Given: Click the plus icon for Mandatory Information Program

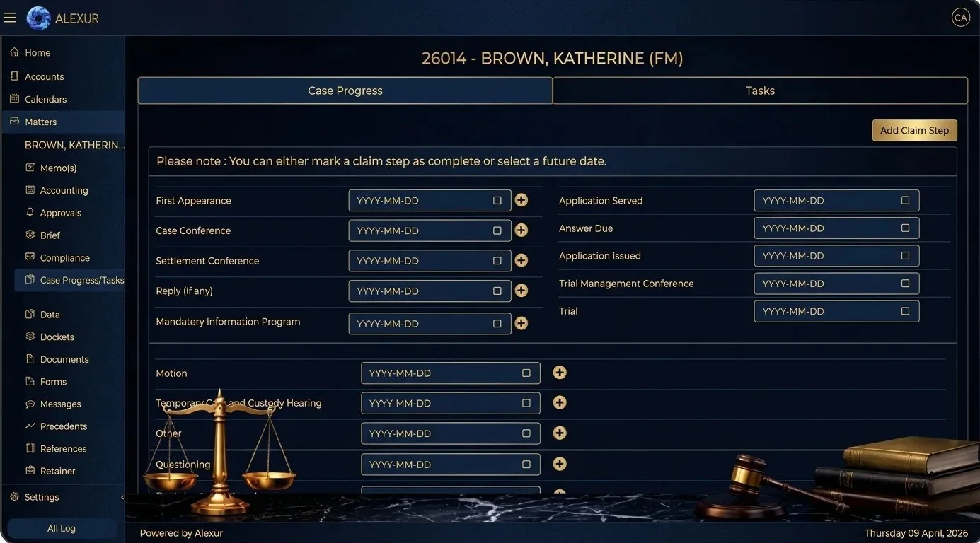Looking at the screenshot, I should point(521,323).
